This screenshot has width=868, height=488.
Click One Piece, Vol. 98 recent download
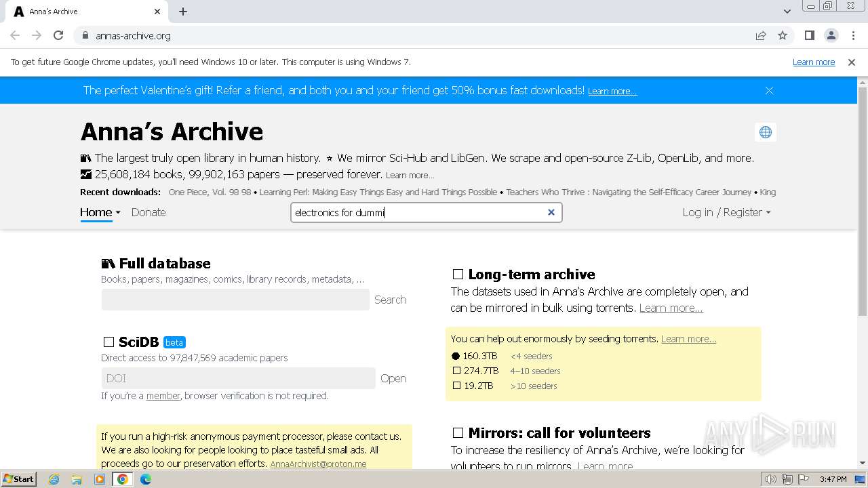(x=210, y=192)
